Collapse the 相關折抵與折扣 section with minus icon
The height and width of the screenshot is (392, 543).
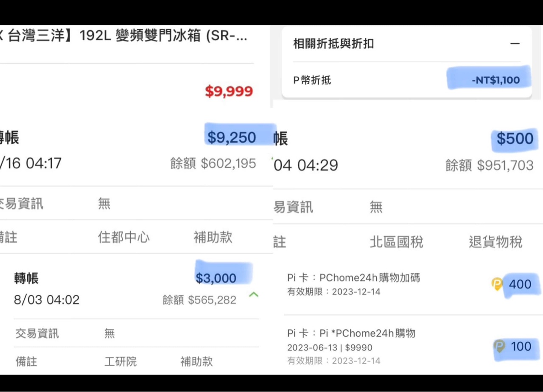pyautogui.click(x=515, y=44)
